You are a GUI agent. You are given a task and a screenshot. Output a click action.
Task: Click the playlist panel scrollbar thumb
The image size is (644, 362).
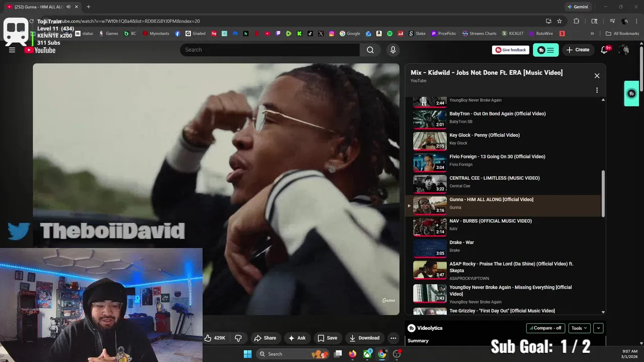(x=603, y=194)
